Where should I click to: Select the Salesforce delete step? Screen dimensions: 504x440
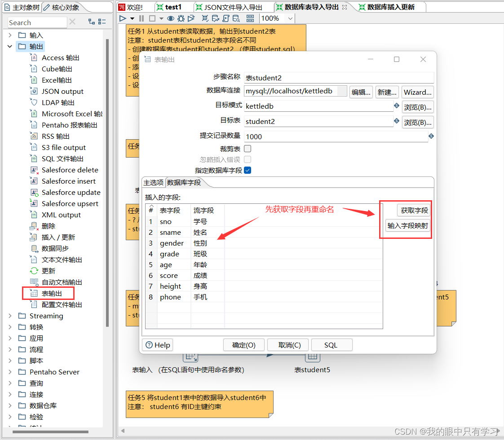point(70,170)
